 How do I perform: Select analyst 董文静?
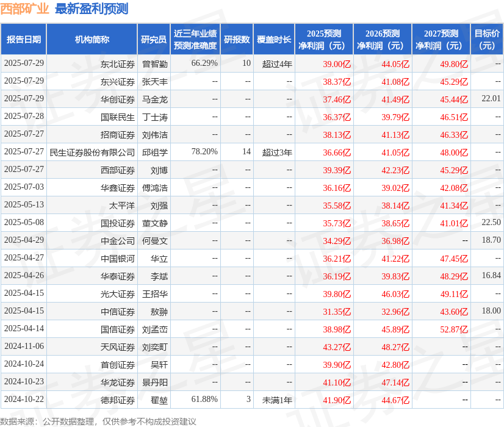pos(155,223)
